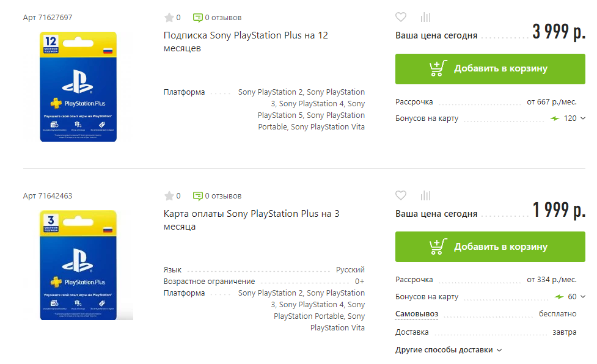The height and width of the screenshot is (364, 597).
Task: Click the star rating icon of the 12-month subscription
Action: (x=169, y=18)
